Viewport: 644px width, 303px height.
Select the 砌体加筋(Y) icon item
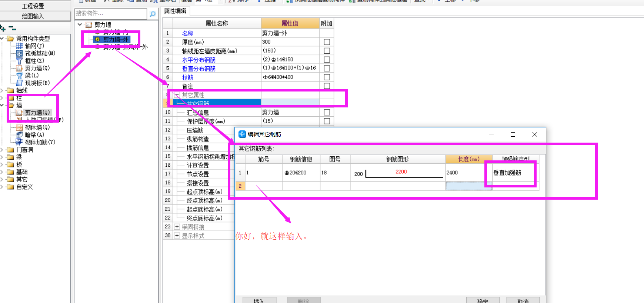(x=19, y=142)
